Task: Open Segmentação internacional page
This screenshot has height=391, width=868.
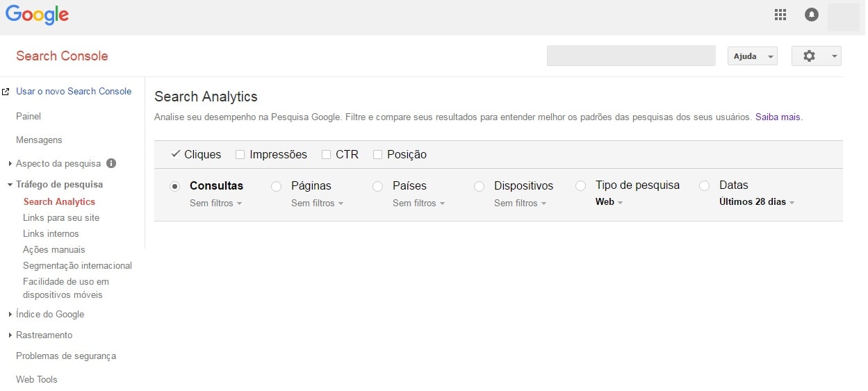Action: 77,265
